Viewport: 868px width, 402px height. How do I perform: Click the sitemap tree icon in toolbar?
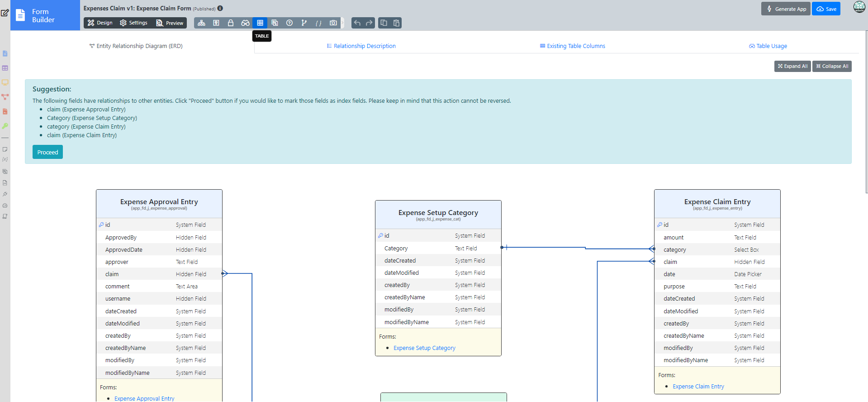[x=202, y=23]
